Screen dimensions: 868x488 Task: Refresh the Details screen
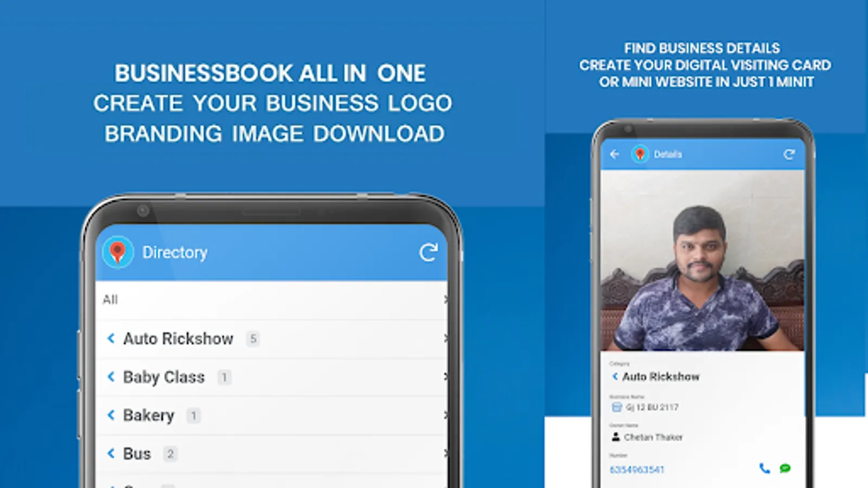pyautogui.click(x=789, y=155)
